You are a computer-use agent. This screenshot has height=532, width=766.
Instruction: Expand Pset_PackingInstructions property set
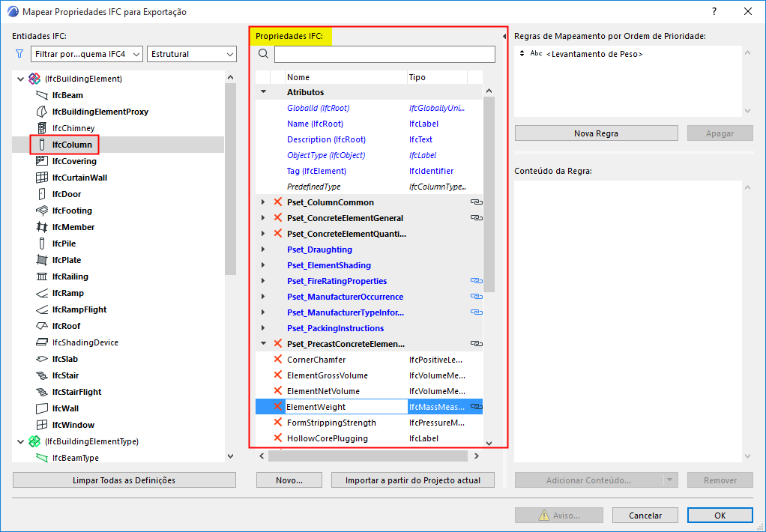[263, 327]
